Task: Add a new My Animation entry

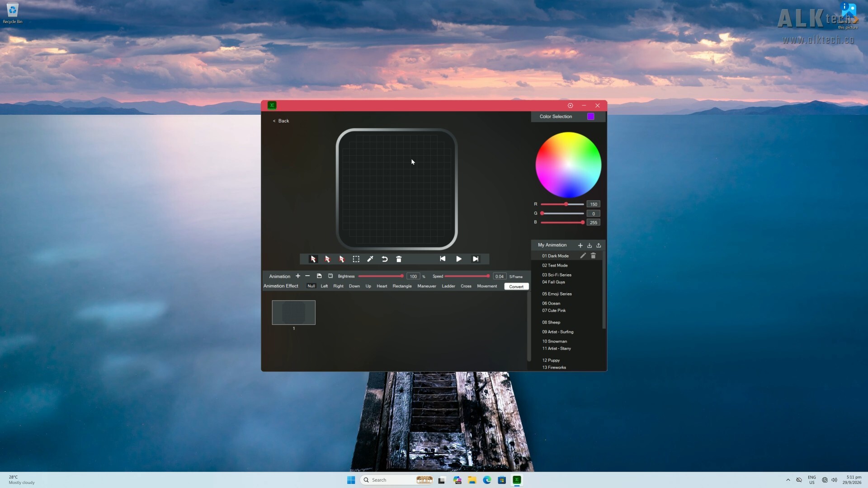Action: 580,245
